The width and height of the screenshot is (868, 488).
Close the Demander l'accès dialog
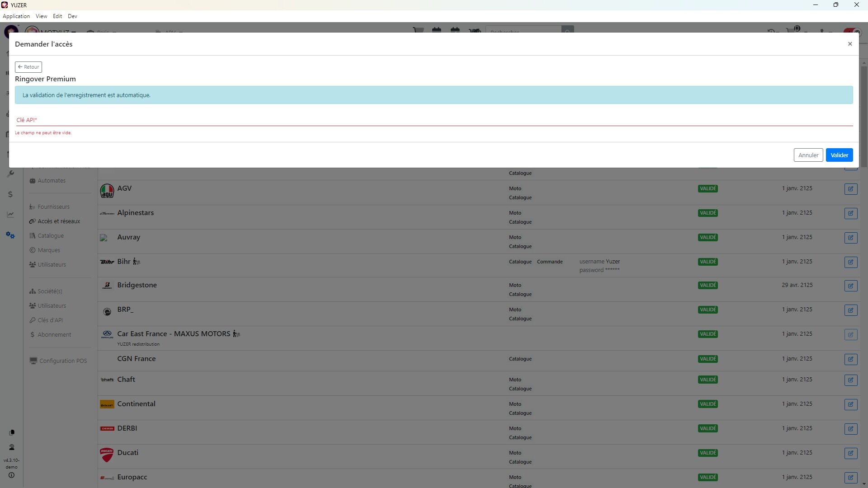point(849,44)
